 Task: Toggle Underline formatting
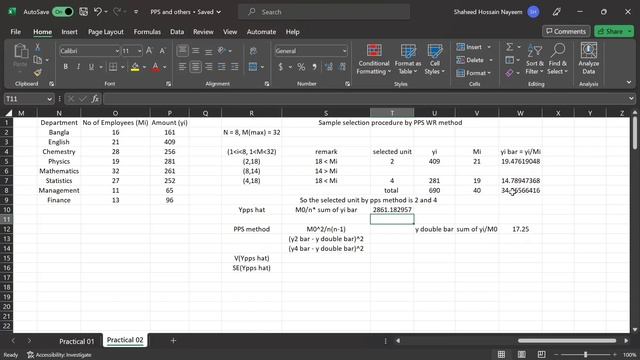(91, 67)
